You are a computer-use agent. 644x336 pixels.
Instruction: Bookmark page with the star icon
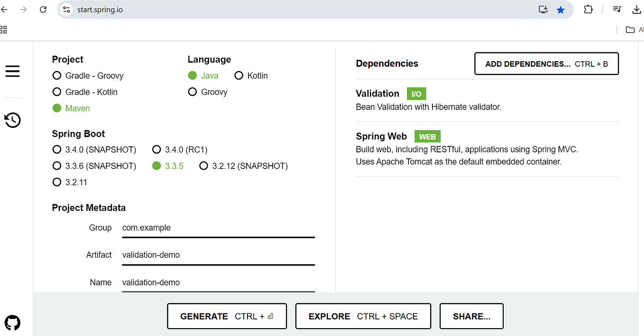coord(560,10)
